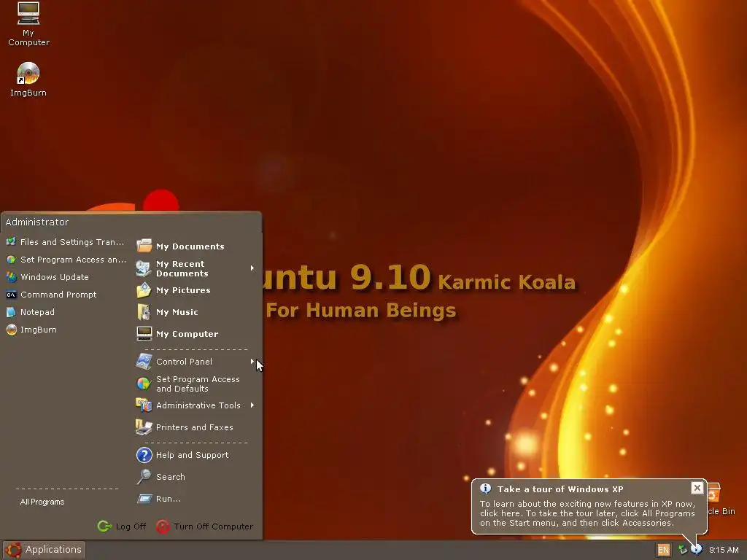Click the Recycle Bin desktop icon
Viewport: 747px width, 560px height.
(713, 494)
